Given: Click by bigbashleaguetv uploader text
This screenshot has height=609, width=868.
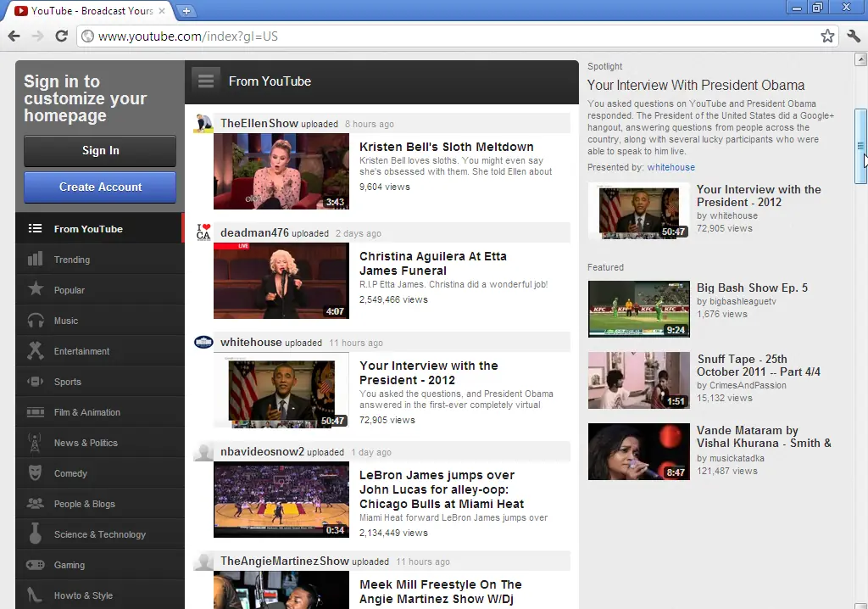Looking at the screenshot, I should click(x=737, y=301).
